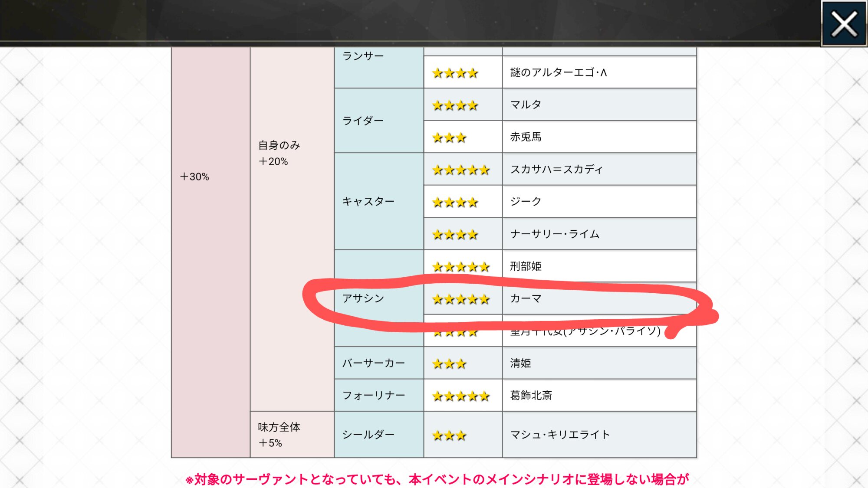Screen dimensions: 868x488
Task: Click the 味方全体 +5% cell
Action: [x=279, y=435]
